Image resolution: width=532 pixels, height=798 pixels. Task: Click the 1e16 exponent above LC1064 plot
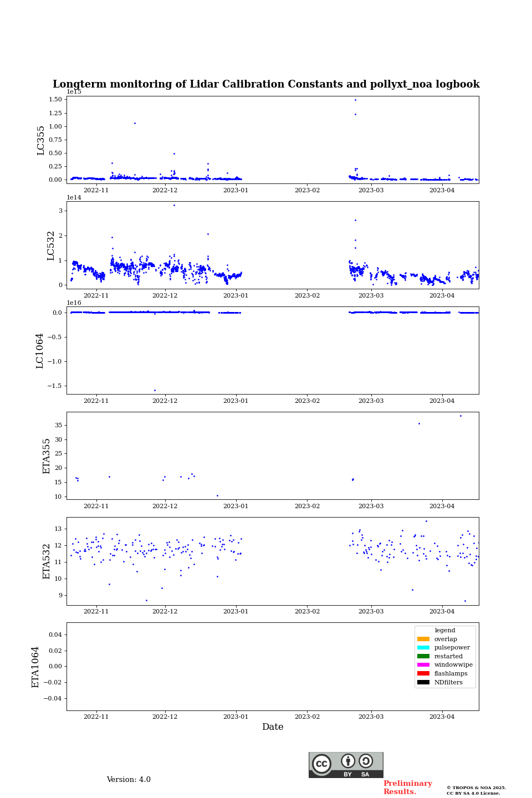pyautogui.click(x=74, y=303)
